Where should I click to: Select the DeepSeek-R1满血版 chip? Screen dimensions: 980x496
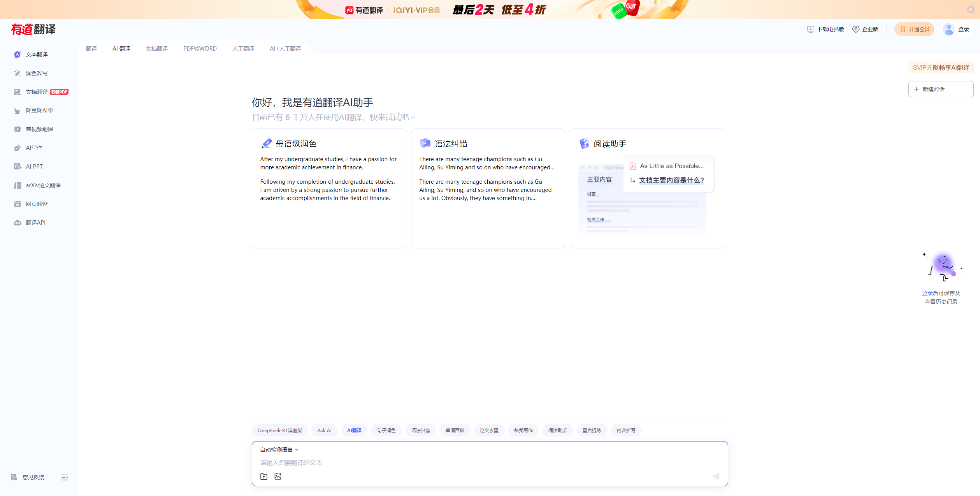tap(279, 430)
